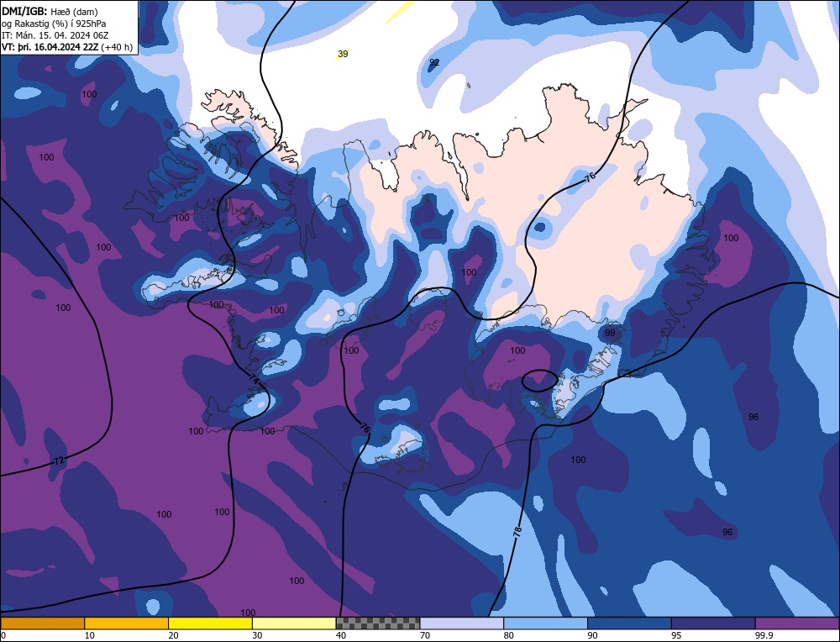Click the '40' legend scale tick label
This screenshot has width=840, height=642.
341,635
